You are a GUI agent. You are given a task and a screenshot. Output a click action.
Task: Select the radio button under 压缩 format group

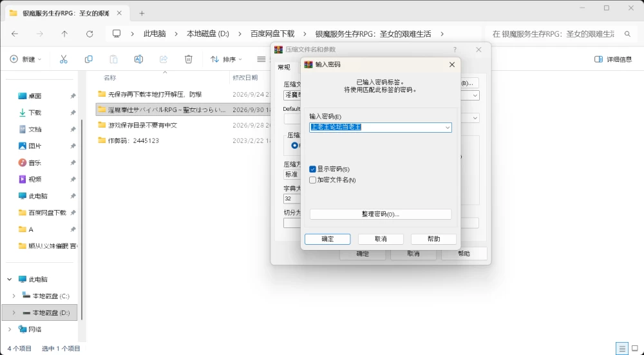(x=294, y=146)
